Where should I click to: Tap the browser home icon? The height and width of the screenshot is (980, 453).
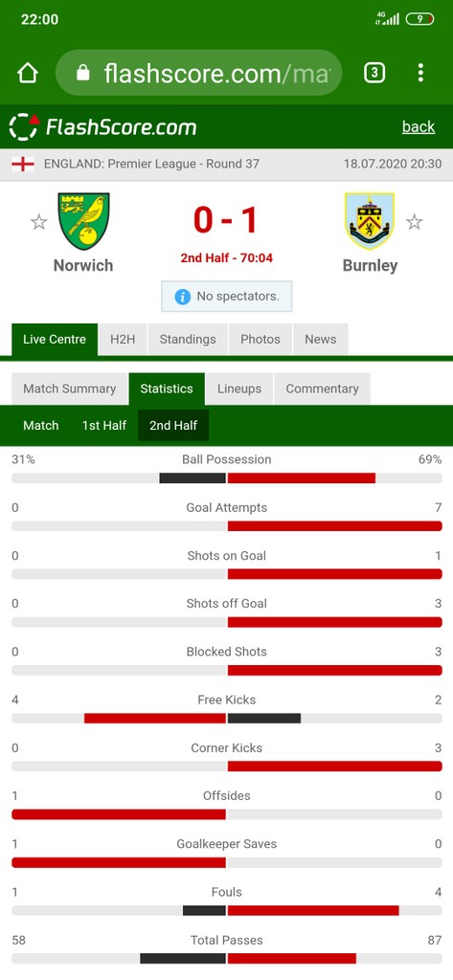coord(28,73)
